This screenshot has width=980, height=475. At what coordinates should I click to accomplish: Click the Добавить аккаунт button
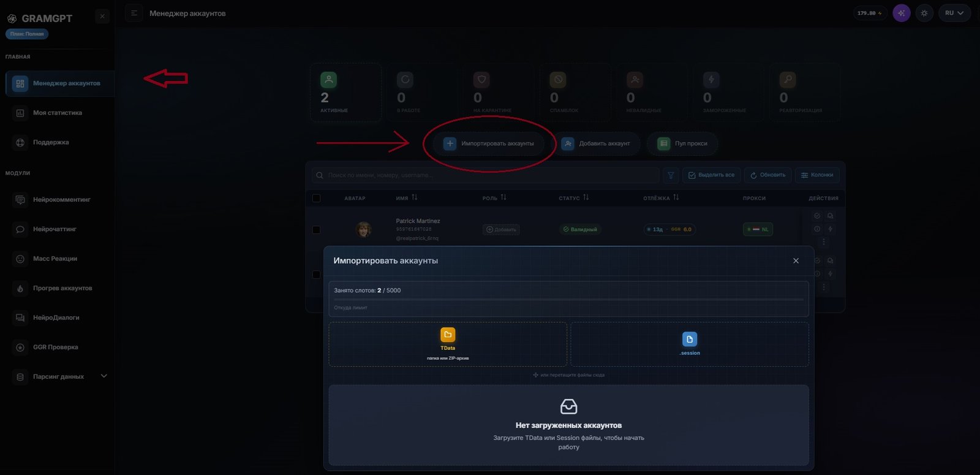(x=596, y=143)
